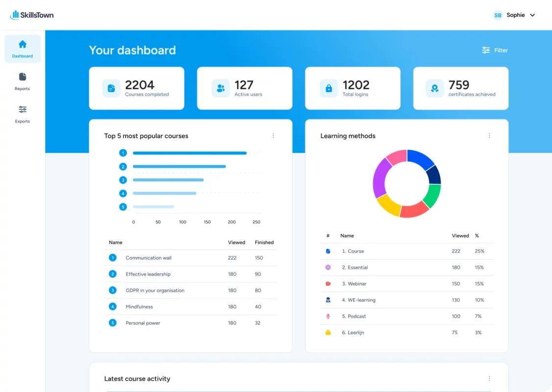Click the Active users people icon
The height and width of the screenshot is (392, 552).
click(221, 89)
